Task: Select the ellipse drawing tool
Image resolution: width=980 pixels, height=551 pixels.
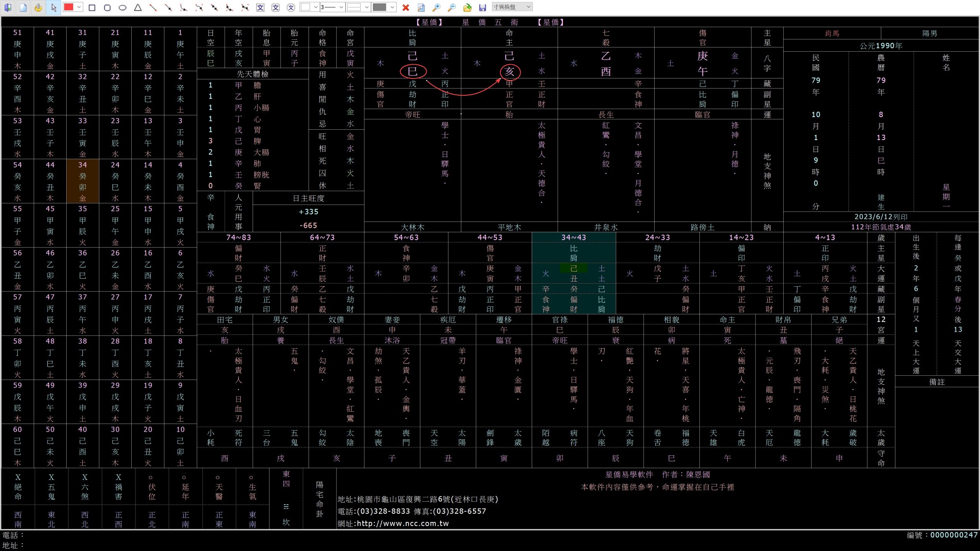Action: coord(122,7)
